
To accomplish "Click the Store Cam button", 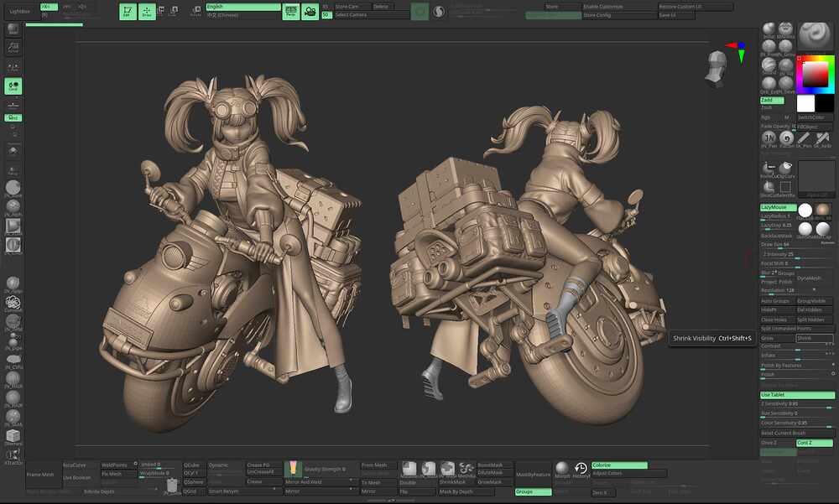I will (352, 7).
